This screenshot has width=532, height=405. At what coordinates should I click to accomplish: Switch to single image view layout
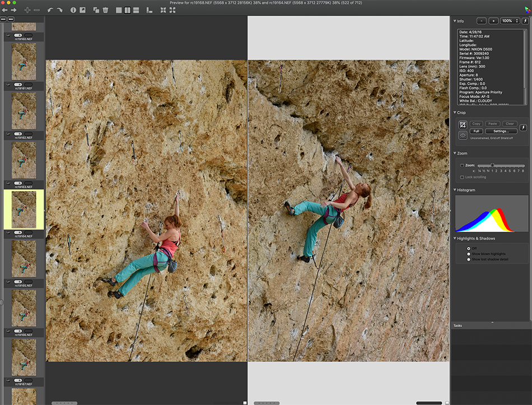point(119,10)
